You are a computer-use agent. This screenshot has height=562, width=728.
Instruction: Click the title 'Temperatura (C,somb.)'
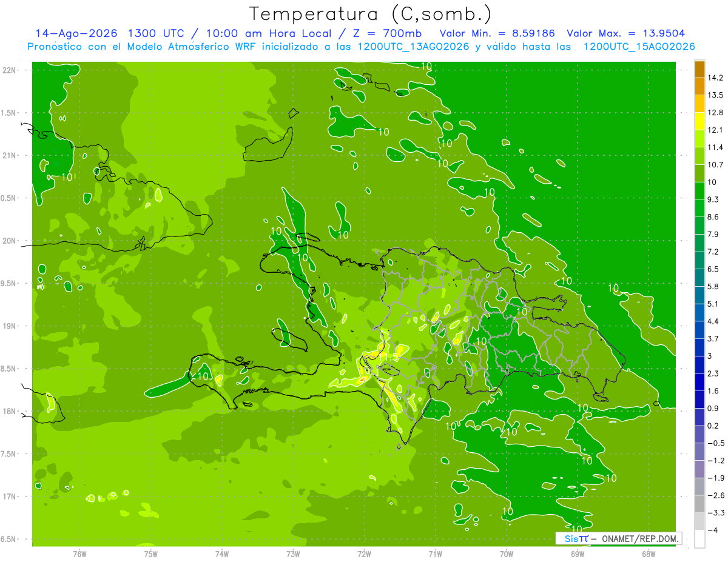coord(371,14)
